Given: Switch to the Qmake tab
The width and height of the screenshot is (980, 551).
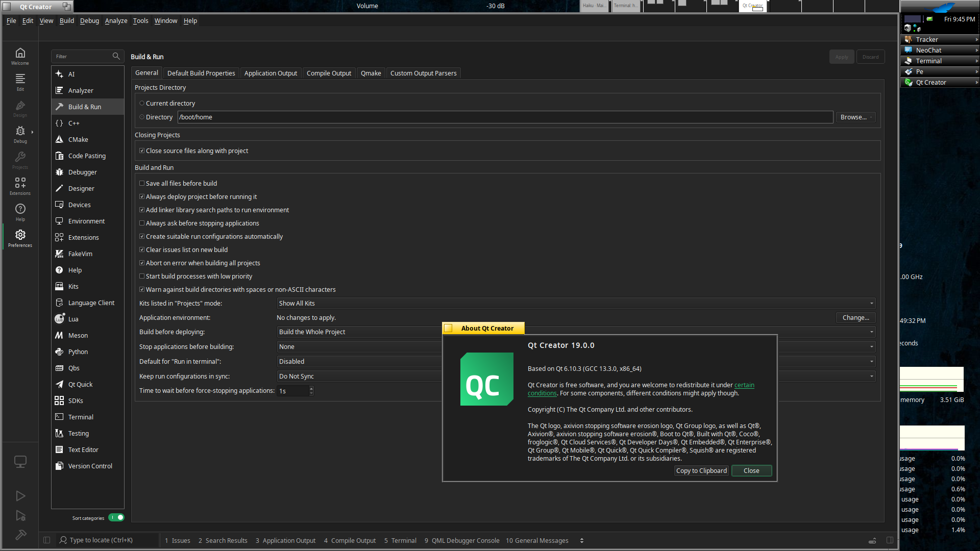Looking at the screenshot, I should (x=371, y=73).
